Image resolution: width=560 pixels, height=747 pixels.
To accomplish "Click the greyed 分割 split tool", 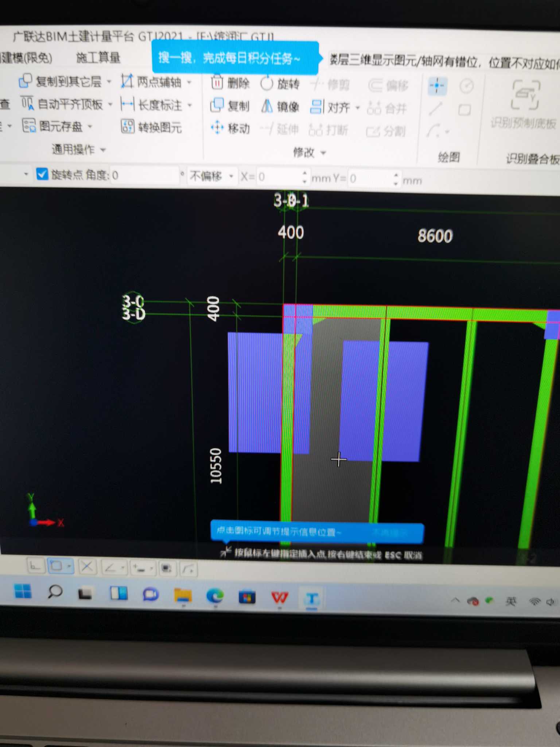I will point(386,131).
